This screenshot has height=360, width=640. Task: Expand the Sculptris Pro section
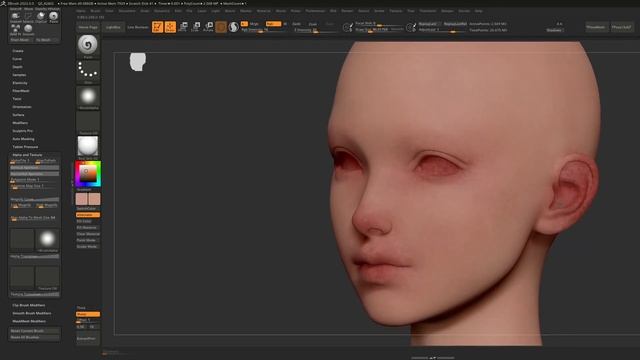pyautogui.click(x=23, y=131)
